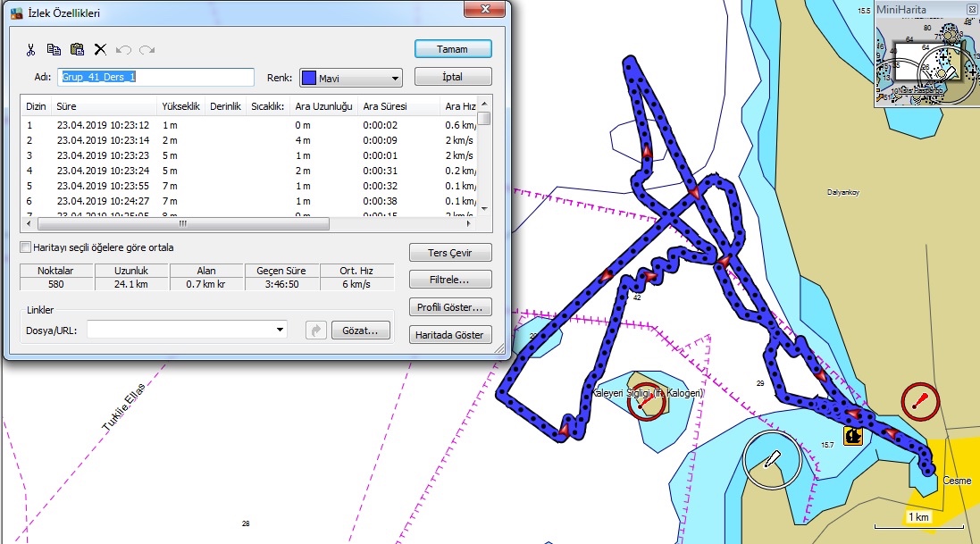Click the Tamam button

(x=453, y=49)
